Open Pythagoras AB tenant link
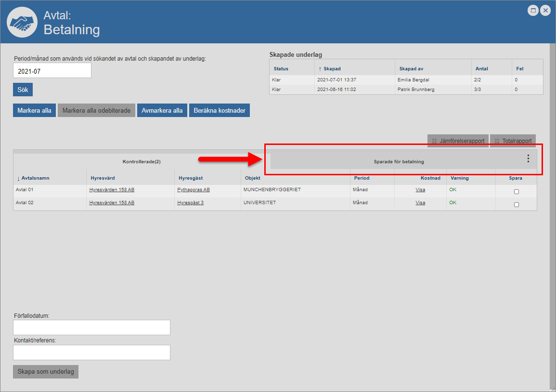The width and height of the screenshot is (556, 392). point(193,190)
